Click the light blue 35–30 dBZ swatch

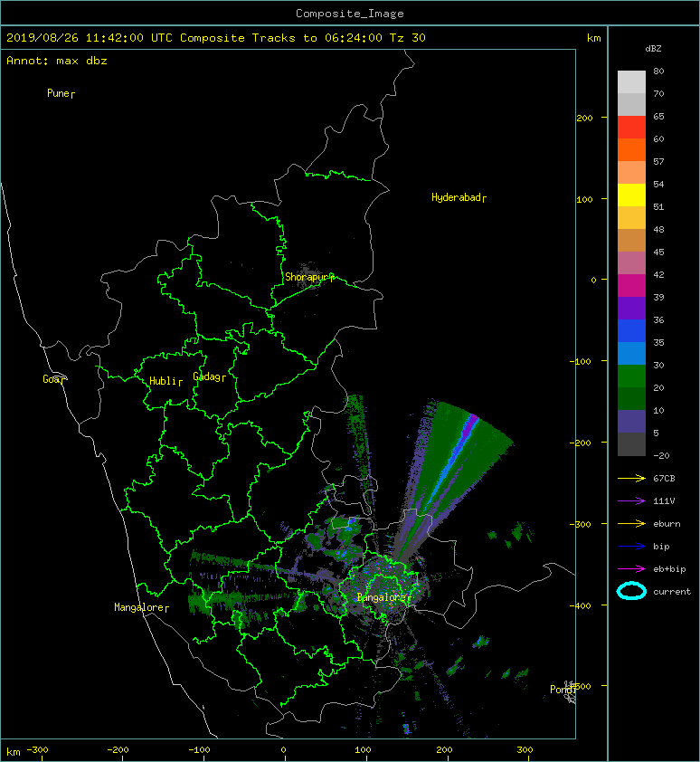coord(631,353)
